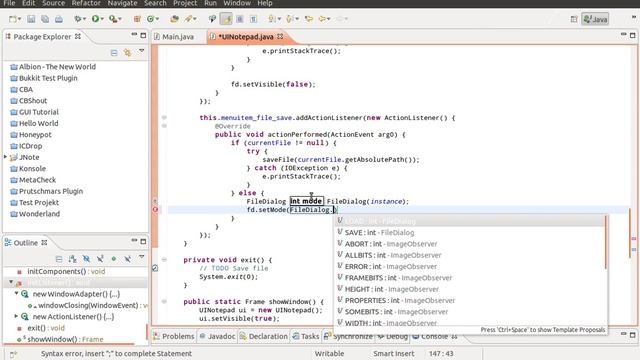Switch to the Problems tab
The image size is (640, 360).
click(174, 336)
